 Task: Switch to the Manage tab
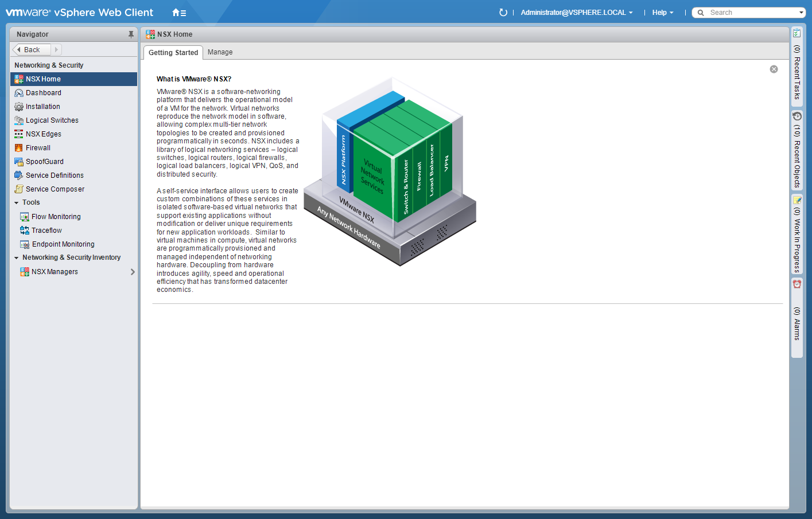[x=220, y=52]
